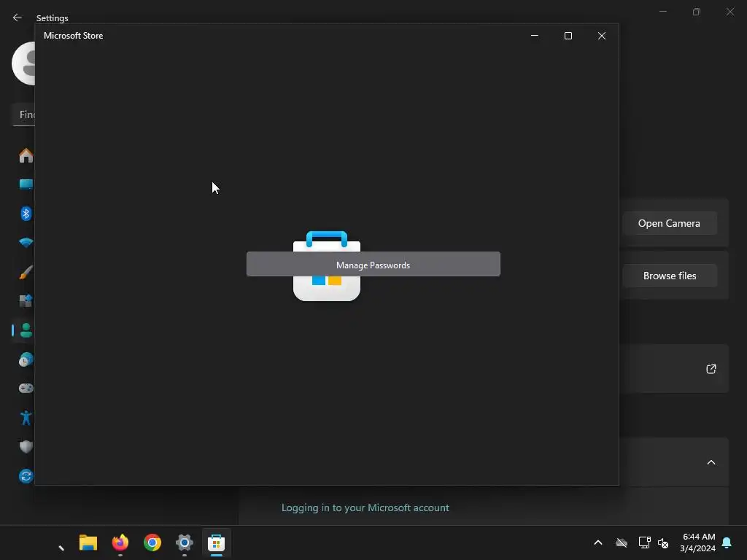747x560 pixels.
Task: Click the account avatar picture in Settings
Action: point(24,63)
